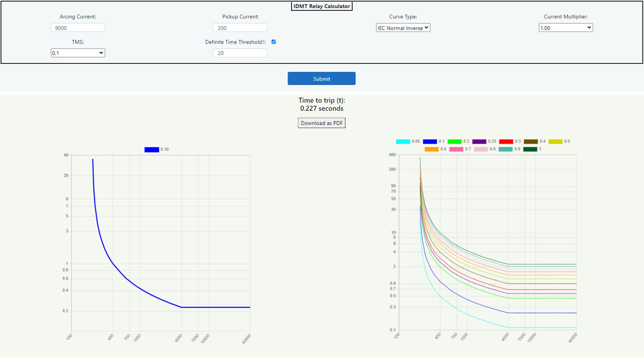Screen dimensions: 644x358
Task: Click the Submit button
Action: pyautogui.click(x=321, y=78)
